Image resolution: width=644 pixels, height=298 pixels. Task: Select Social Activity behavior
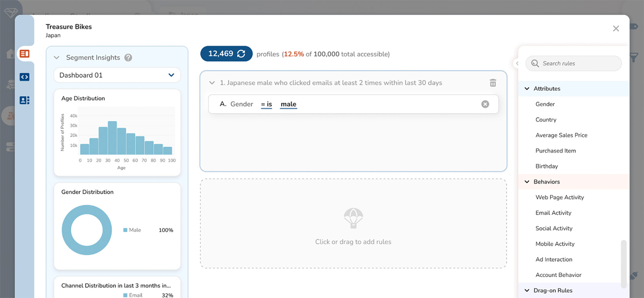554,228
